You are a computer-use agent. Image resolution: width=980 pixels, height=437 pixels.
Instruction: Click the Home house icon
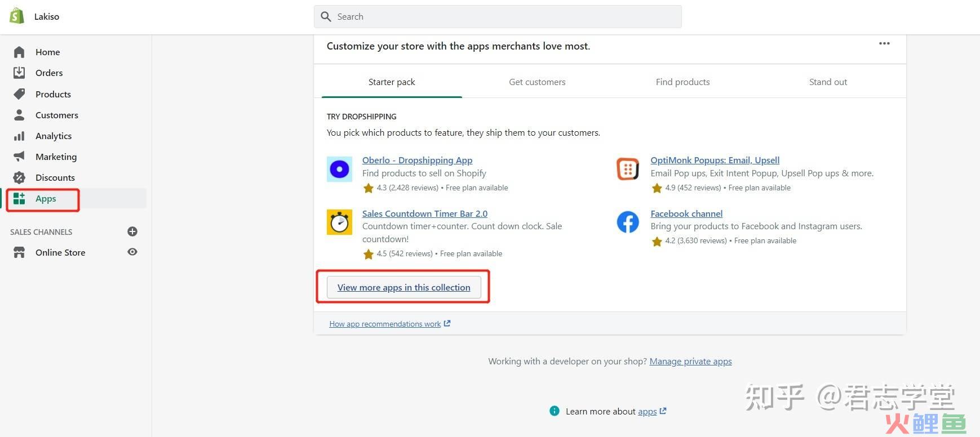pos(19,52)
